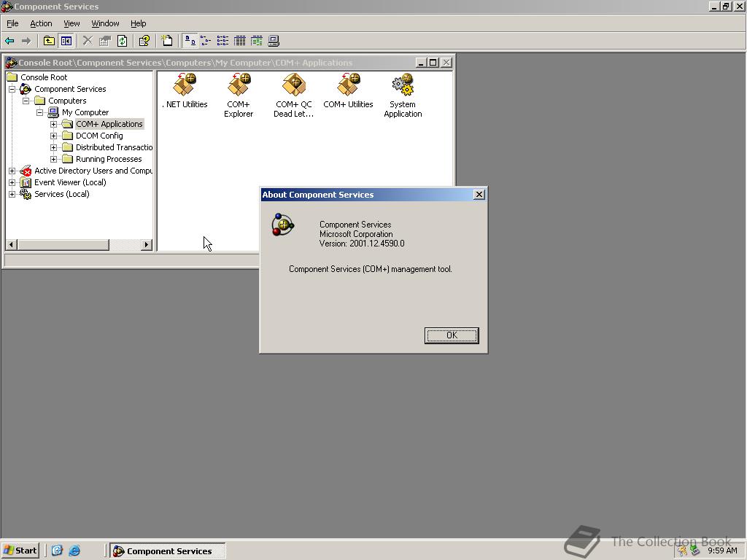Collapse the Computers node
This screenshot has width=747, height=560.
click(x=26, y=101)
